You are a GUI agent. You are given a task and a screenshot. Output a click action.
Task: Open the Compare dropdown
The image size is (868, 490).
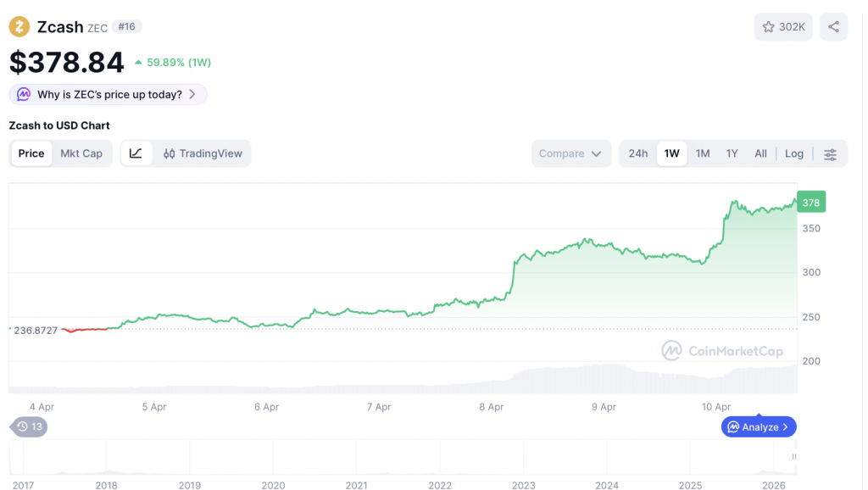(x=570, y=153)
